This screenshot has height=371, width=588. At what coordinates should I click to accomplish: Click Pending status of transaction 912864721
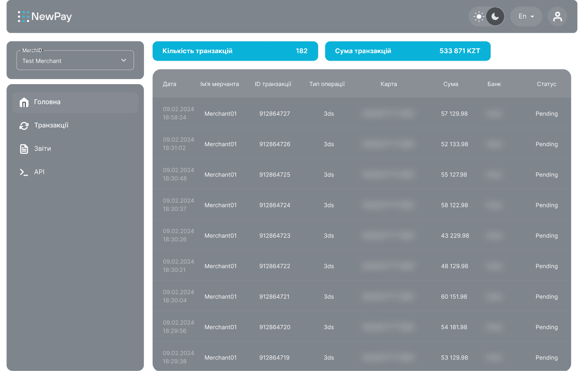pyautogui.click(x=546, y=297)
